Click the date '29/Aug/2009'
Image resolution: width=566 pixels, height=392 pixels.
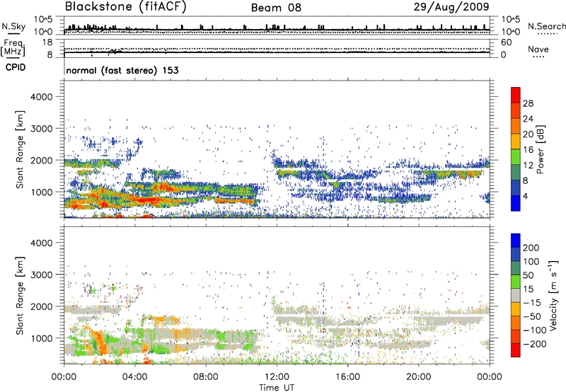[451, 7]
